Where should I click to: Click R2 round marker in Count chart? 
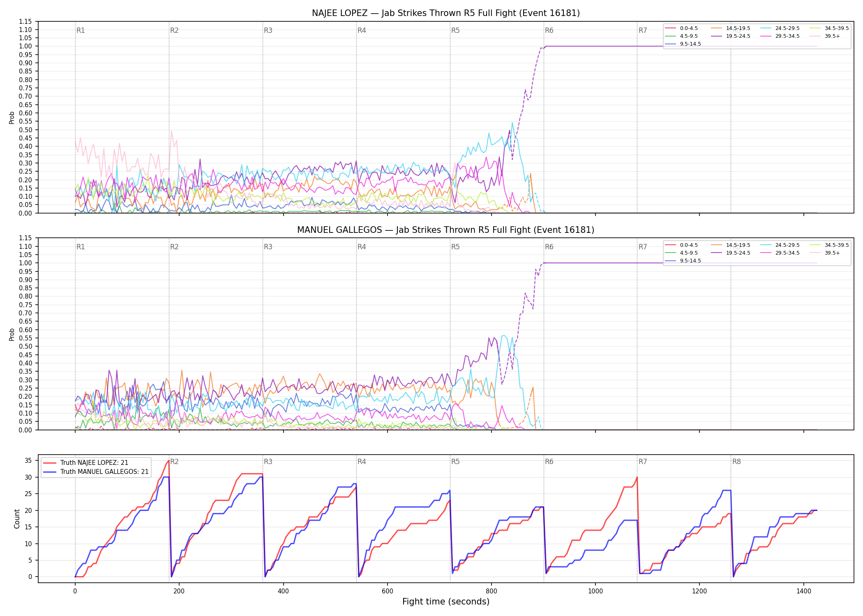tap(174, 462)
